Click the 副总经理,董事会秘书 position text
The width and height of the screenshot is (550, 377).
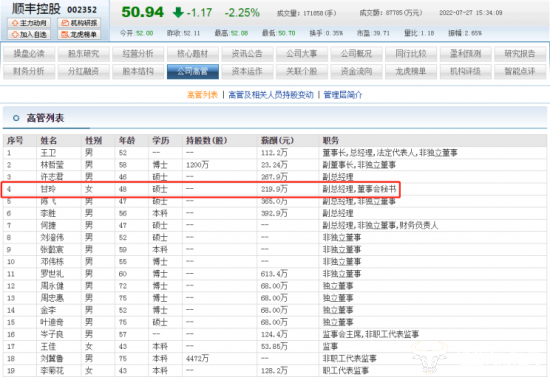coord(359,189)
